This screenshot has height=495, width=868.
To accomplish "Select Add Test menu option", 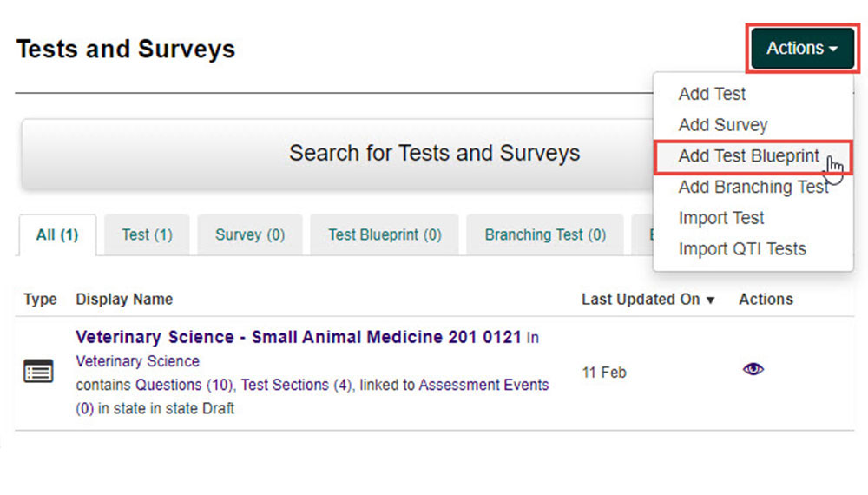I will point(712,94).
